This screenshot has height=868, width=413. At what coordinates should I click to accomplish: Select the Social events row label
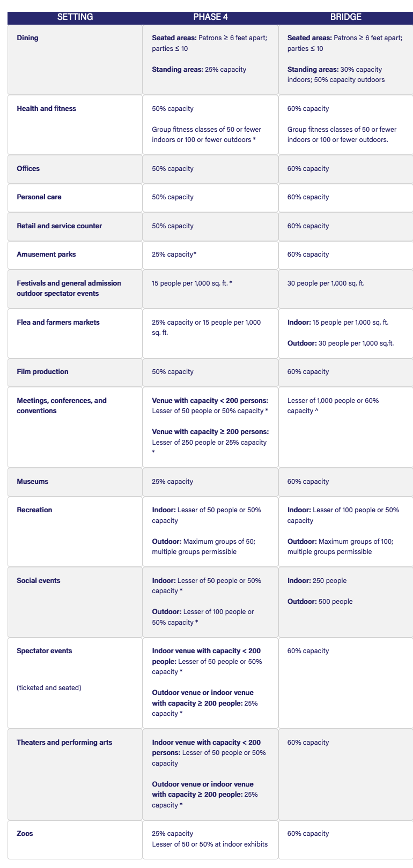tap(38, 581)
